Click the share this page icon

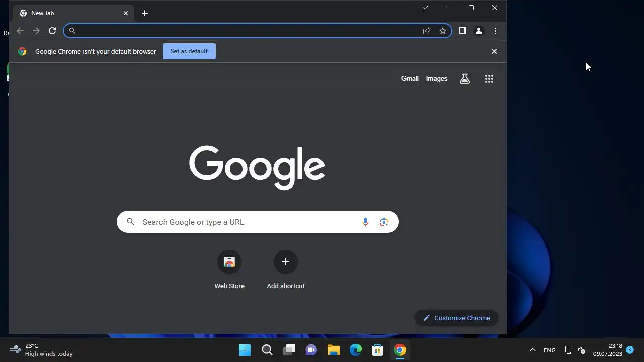(427, 31)
